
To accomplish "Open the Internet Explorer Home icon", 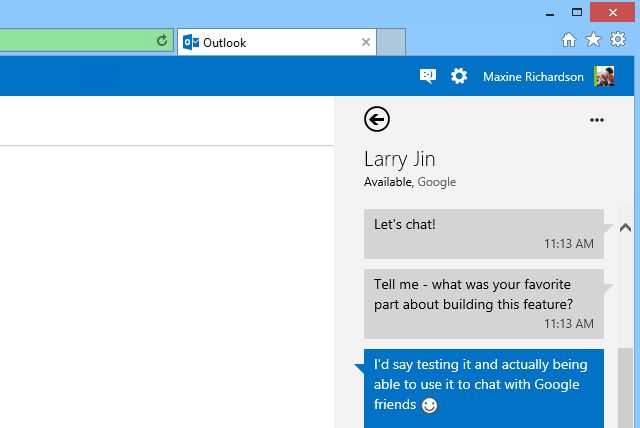I will tap(569, 40).
